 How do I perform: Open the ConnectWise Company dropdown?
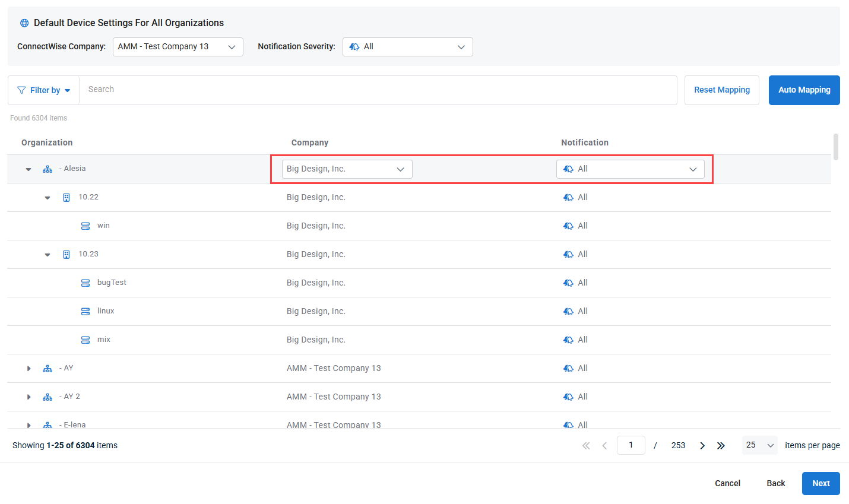pyautogui.click(x=178, y=47)
